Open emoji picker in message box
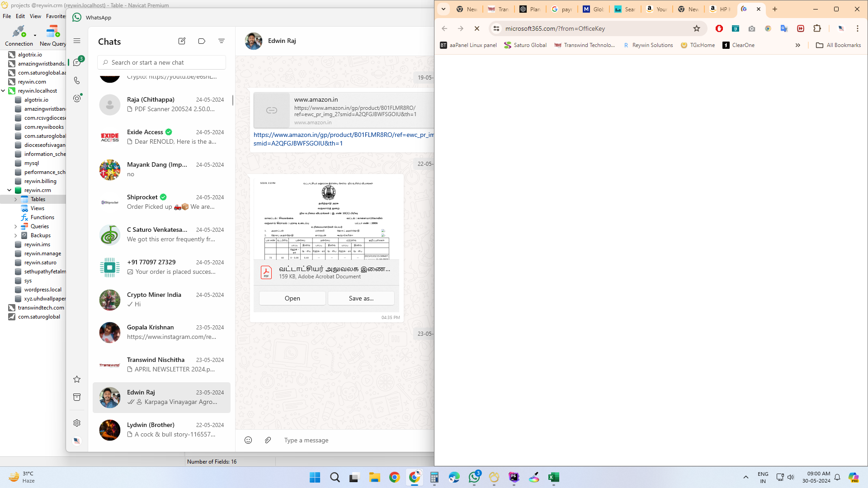Screen dimensions: 868x488 tap(248, 440)
